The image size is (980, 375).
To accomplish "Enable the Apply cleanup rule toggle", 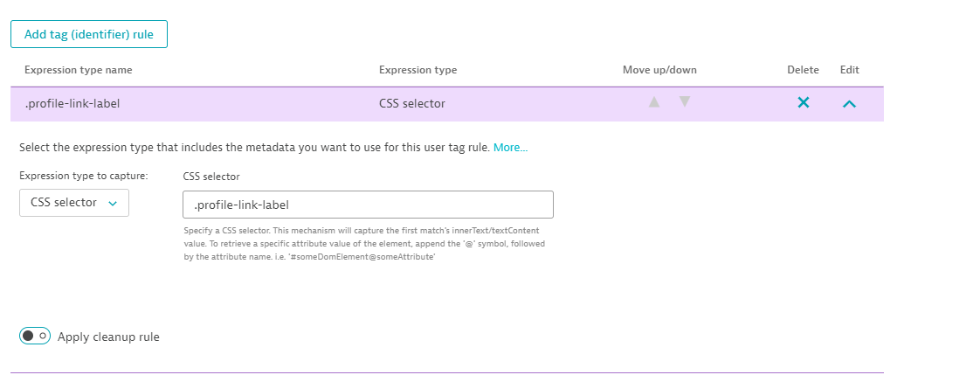I will click(35, 336).
